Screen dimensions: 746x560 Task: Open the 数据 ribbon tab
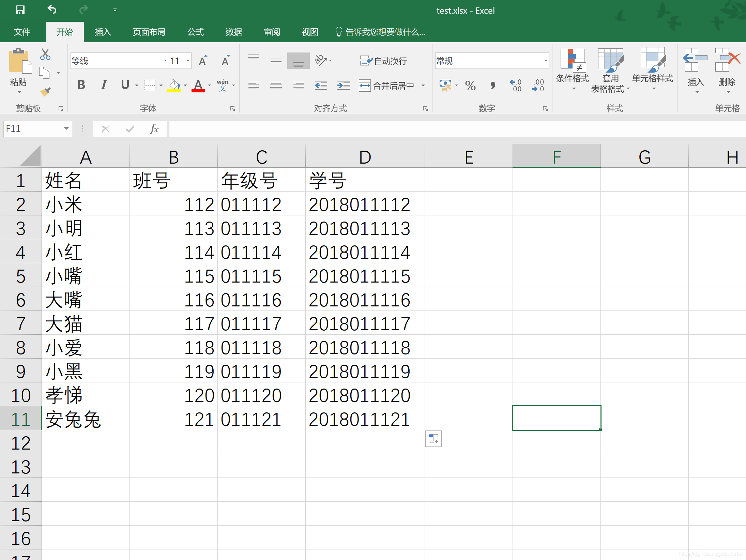coord(233,32)
